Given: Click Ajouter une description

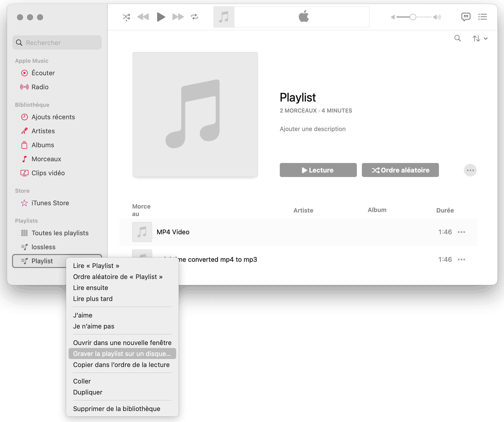Looking at the screenshot, I should click(x=313, y=129).
